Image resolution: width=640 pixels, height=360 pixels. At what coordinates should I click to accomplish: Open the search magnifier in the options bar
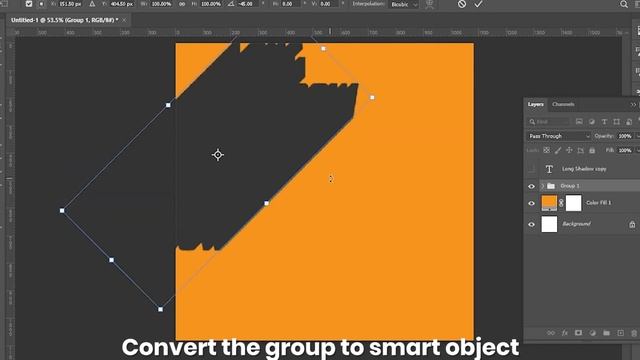tap(624, 4)
